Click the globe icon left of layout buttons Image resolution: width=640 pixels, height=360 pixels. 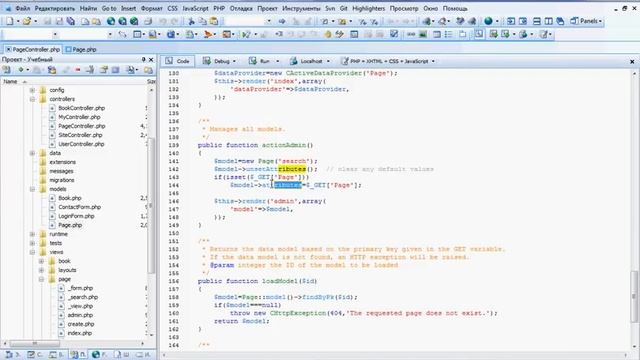tap(488, 21)
